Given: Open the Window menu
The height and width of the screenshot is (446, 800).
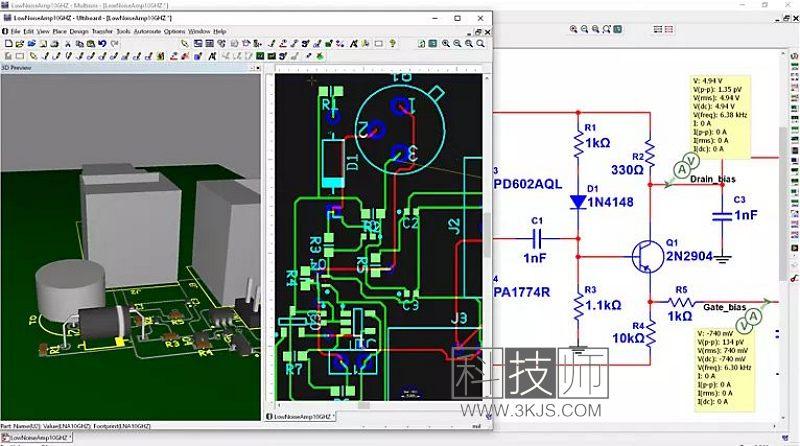Looking at the screenshot, I should click(199, 32).
